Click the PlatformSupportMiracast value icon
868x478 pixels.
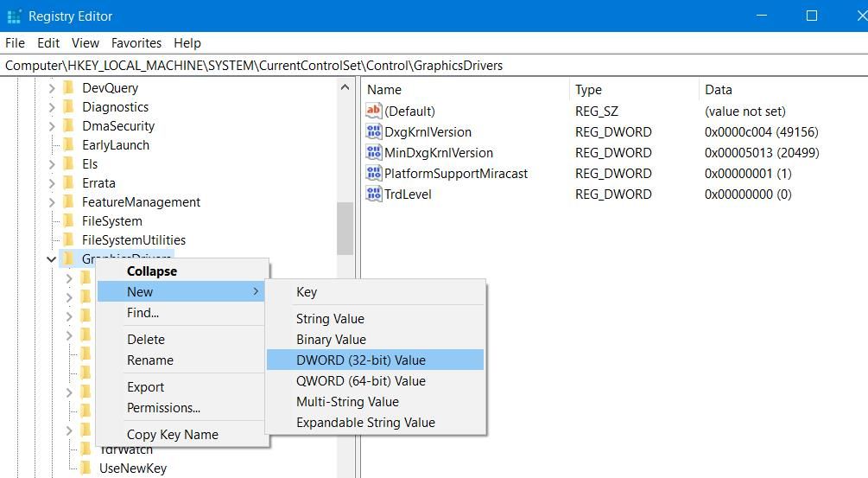(x=374, y=174)
